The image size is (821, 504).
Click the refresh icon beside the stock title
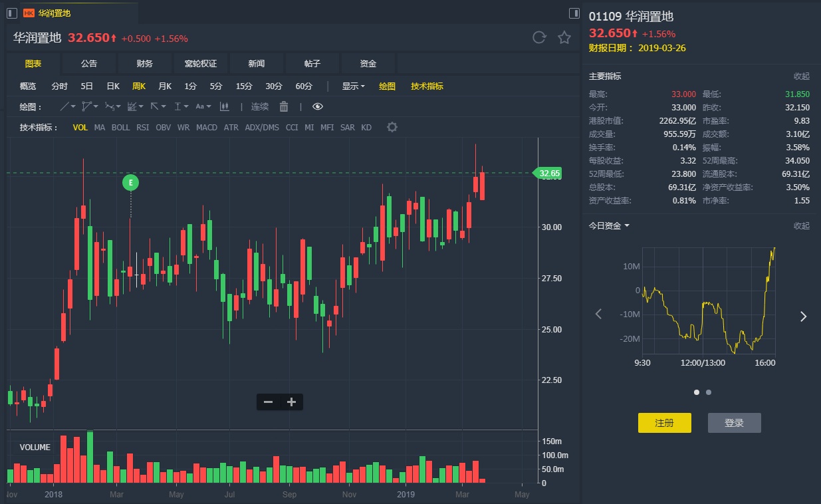point(539,38)
